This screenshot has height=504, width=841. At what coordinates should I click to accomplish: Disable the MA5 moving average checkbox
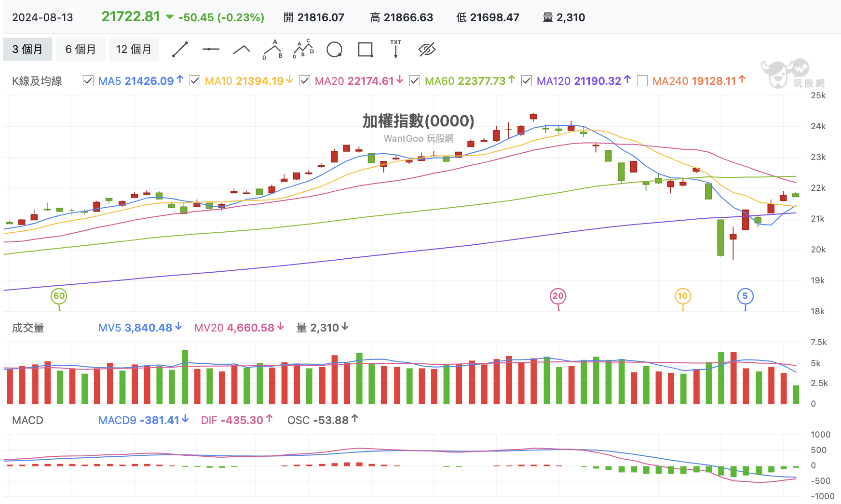(x=88, y=81)
